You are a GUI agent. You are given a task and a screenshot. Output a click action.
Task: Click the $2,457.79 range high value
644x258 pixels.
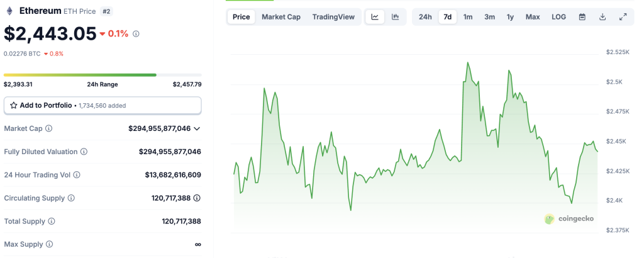(x=187, y=84)
